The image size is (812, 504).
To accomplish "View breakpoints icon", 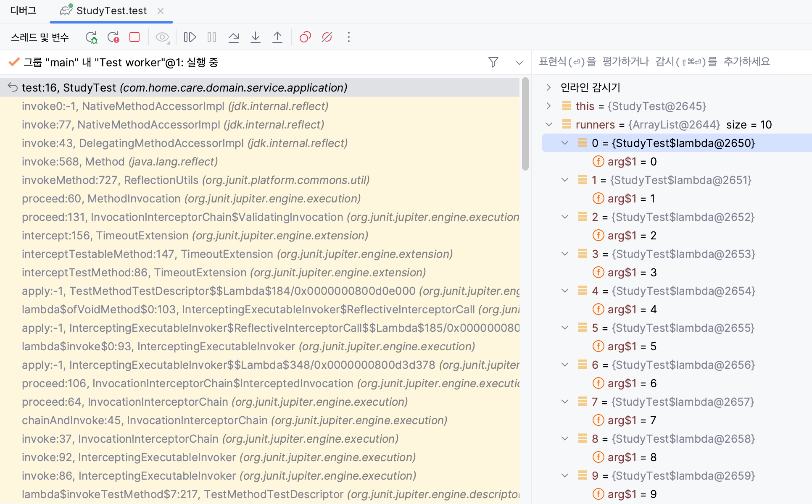I will (x=305, y=37).
